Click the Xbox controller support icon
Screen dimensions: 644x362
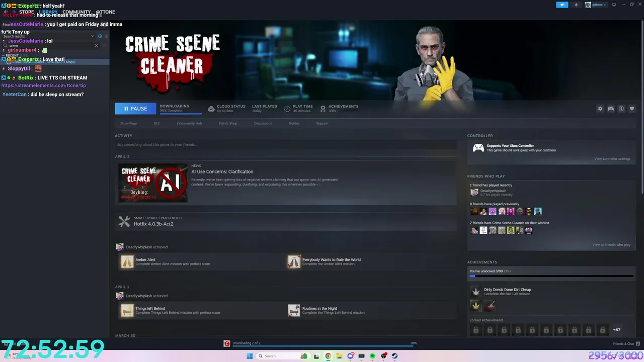tap(478, 148)
